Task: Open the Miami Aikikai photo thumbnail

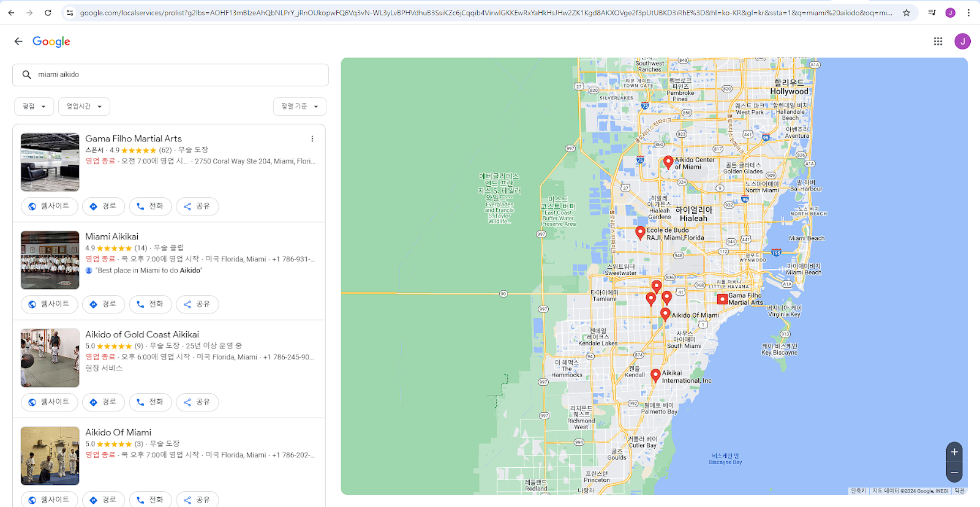Action: tap(50, 260)
